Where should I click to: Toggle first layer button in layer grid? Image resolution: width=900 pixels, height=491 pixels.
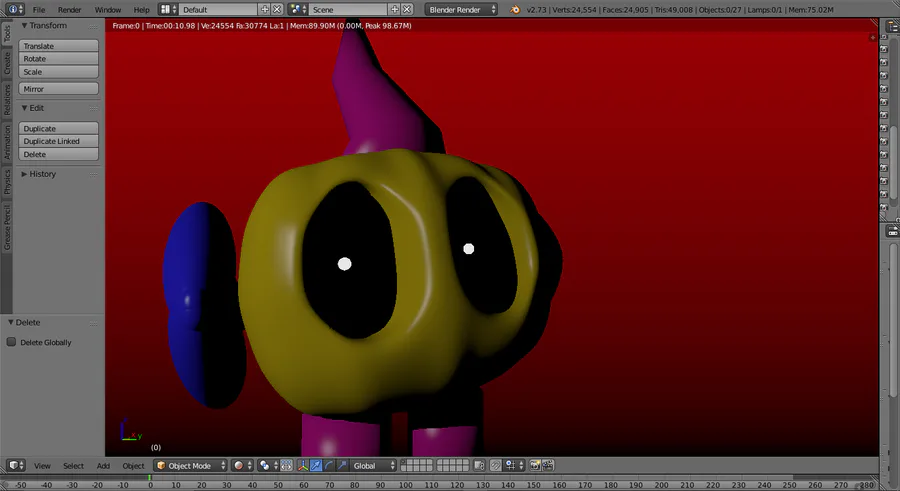pyautogui.click(x=404, y=462)
